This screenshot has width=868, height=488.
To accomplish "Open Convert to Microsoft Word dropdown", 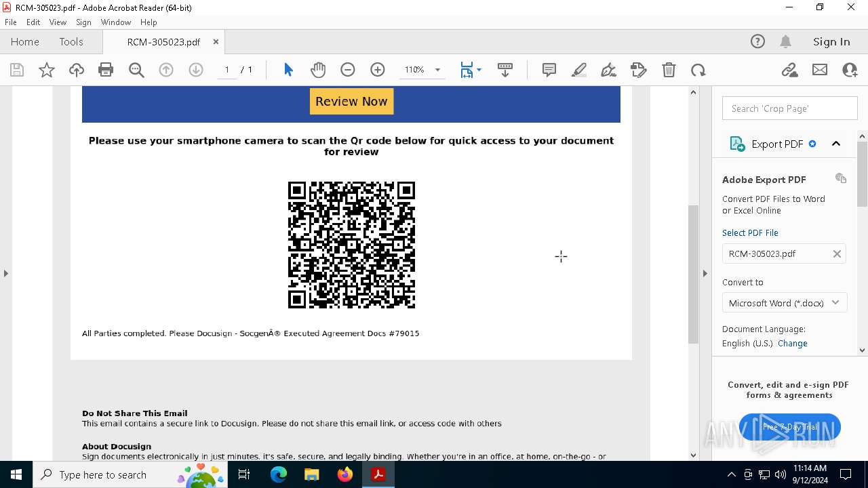I will (785, 303).
